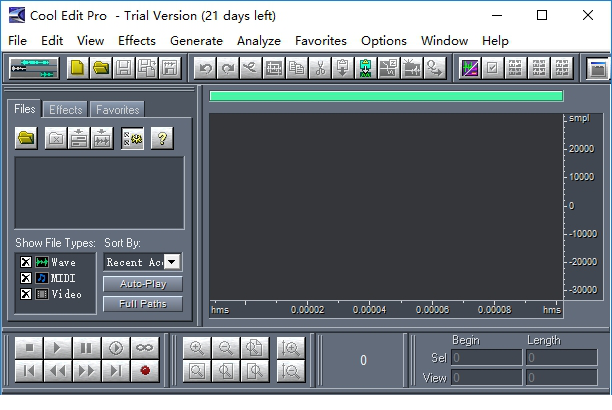Click the Paste clipboard arrow icon
The height and width of the screenshot is (410, 612).
343,68
